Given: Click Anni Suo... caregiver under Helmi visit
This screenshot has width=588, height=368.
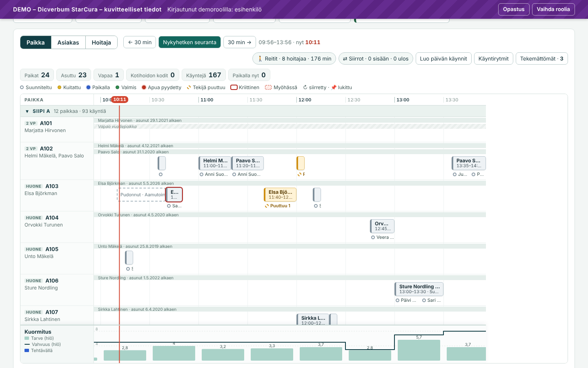Looking at the screenshot, I should click(x=214, y=174).
